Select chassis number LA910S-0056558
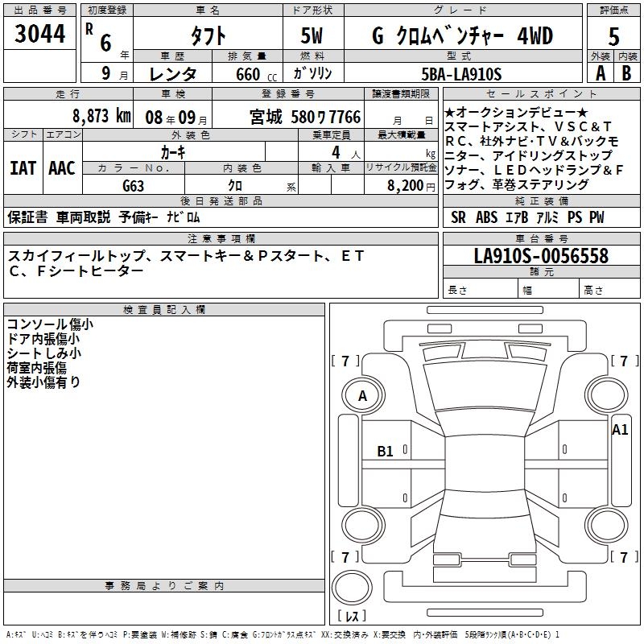The height and width of the screenshot is (644, 644). [541, 256]
